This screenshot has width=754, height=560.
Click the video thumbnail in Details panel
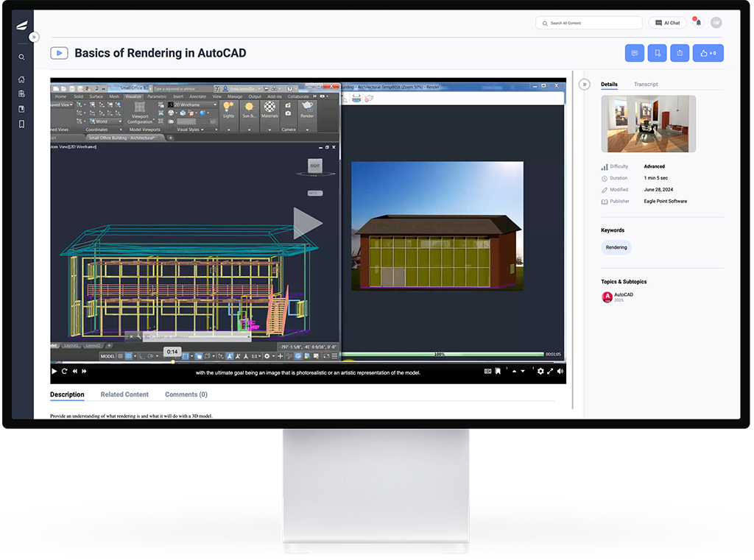pyautogui.click(x=648, y=124)
